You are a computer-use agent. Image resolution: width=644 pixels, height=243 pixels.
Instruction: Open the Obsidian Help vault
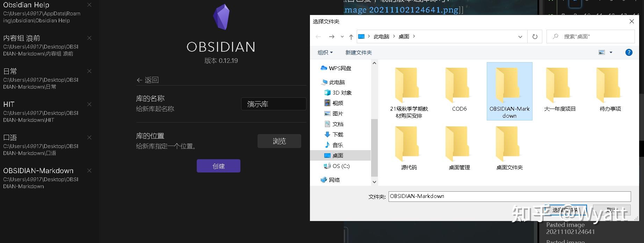tap(42, 12)
